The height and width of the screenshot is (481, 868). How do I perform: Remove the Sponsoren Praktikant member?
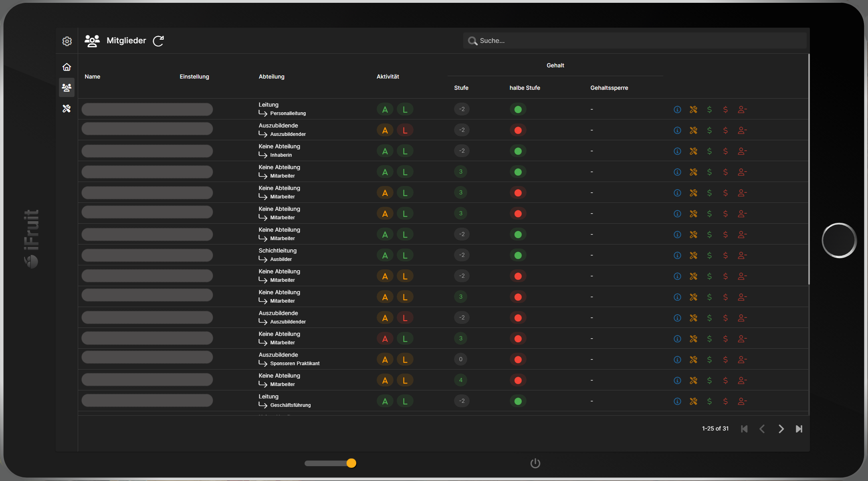click(x=742, y=360)
